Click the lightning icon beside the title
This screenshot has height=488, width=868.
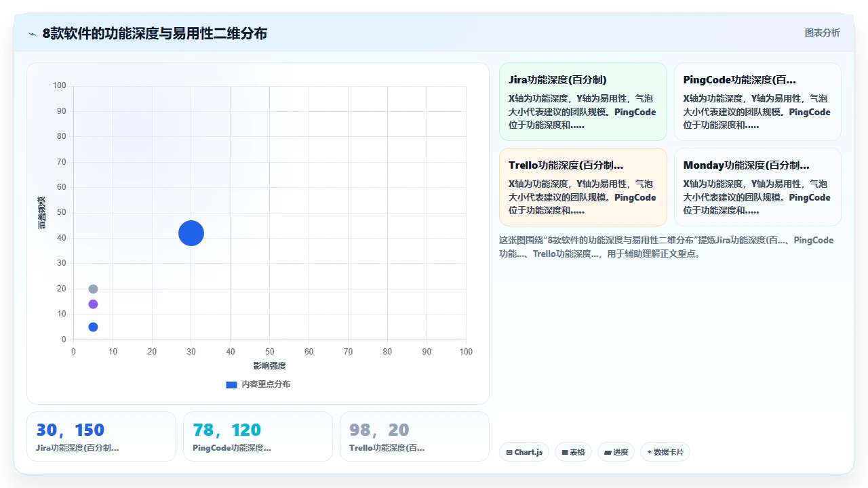[x=32, y=34]
